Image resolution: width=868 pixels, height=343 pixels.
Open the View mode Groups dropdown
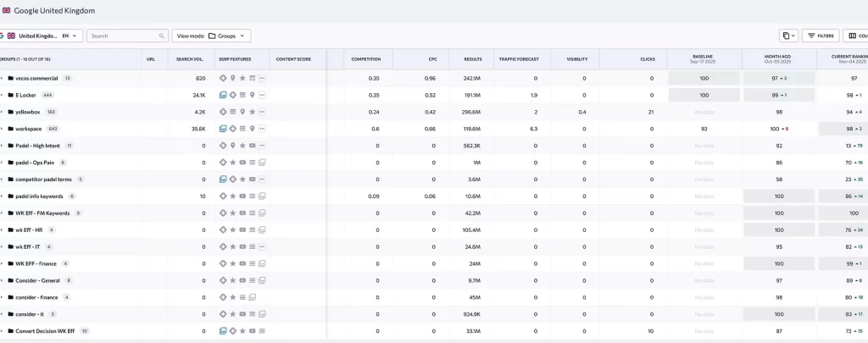211,36
